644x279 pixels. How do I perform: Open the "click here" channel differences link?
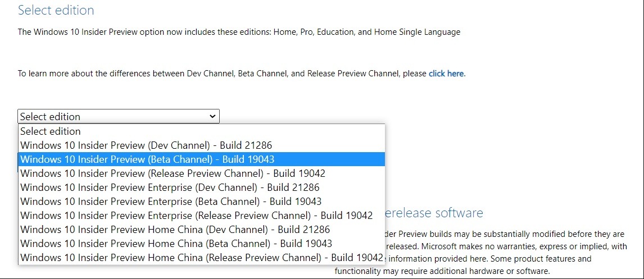(447, 74)
